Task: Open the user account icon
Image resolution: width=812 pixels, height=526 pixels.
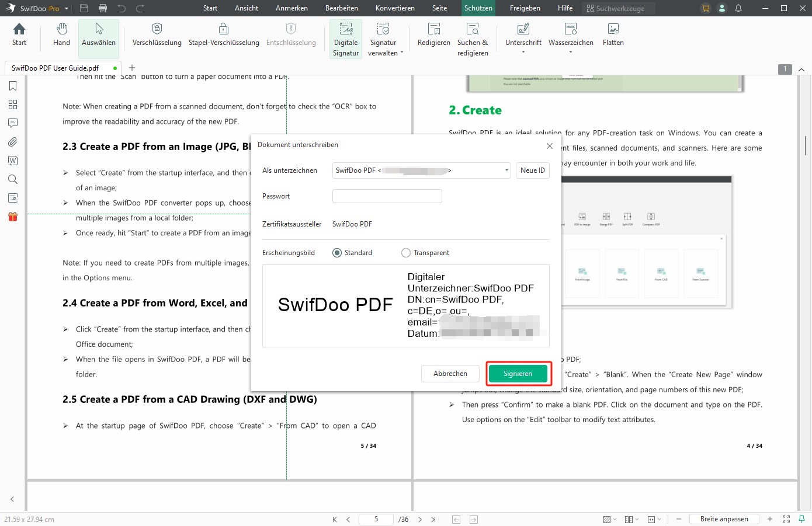Action: point(722,8)
